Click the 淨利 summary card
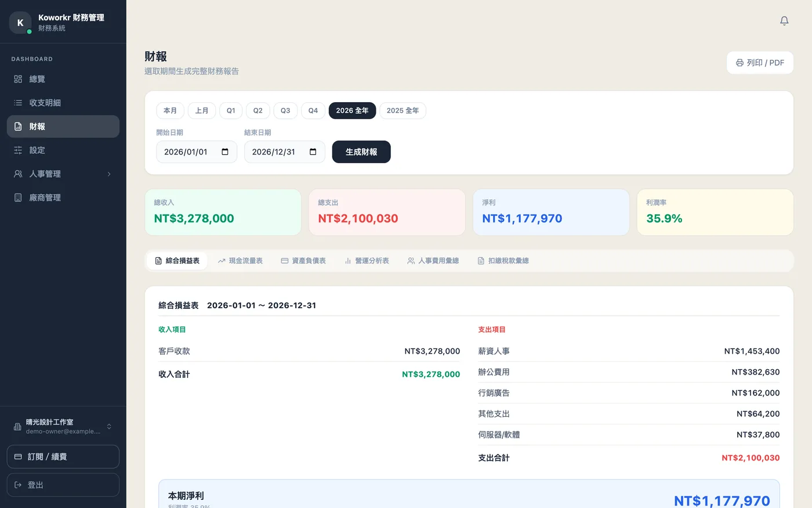Image resolution: width=812 pixels, height=508 pixels. click(551, 212)
